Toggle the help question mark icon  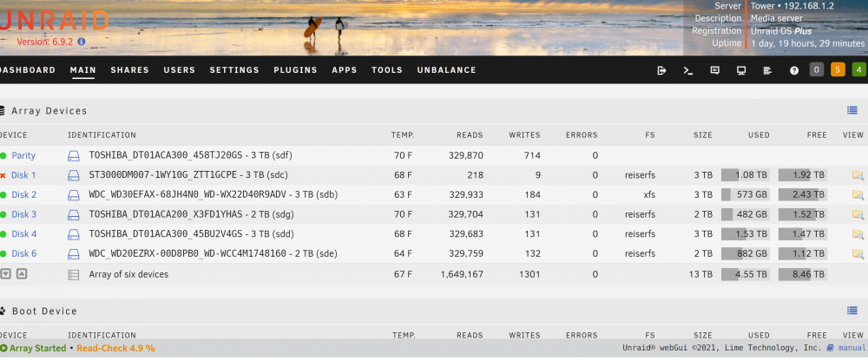click(794, 70)
